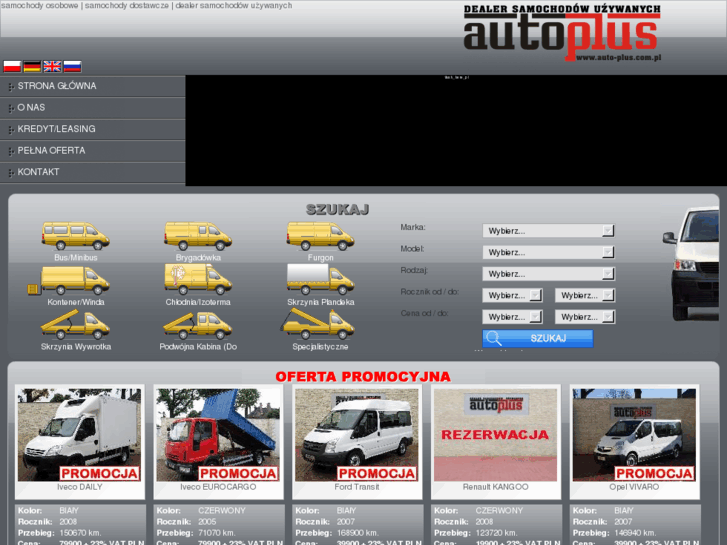Click the '146940 km.' mileage value
The image size is (727, 545).
pyautogui.click(x=635, y=533)
